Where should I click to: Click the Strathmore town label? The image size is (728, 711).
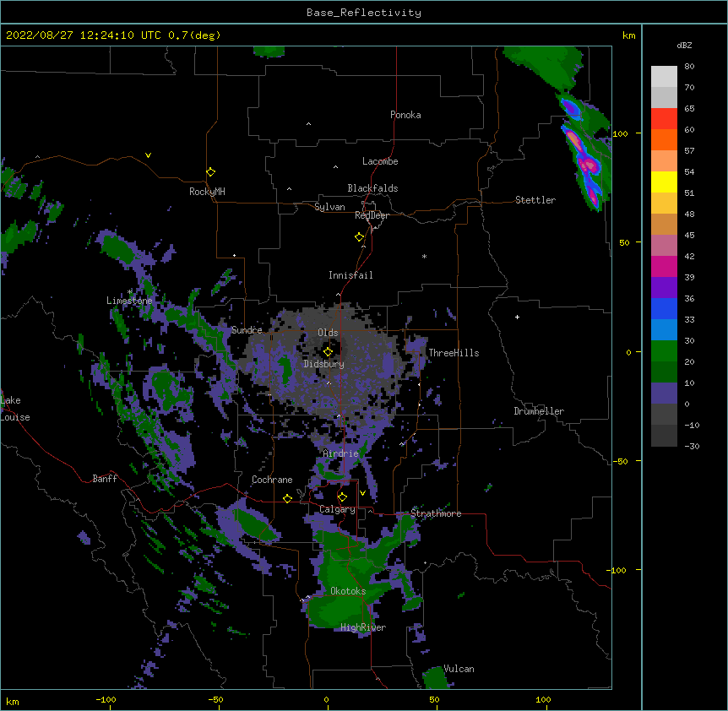pyautogui.click(x=436, y=513)
